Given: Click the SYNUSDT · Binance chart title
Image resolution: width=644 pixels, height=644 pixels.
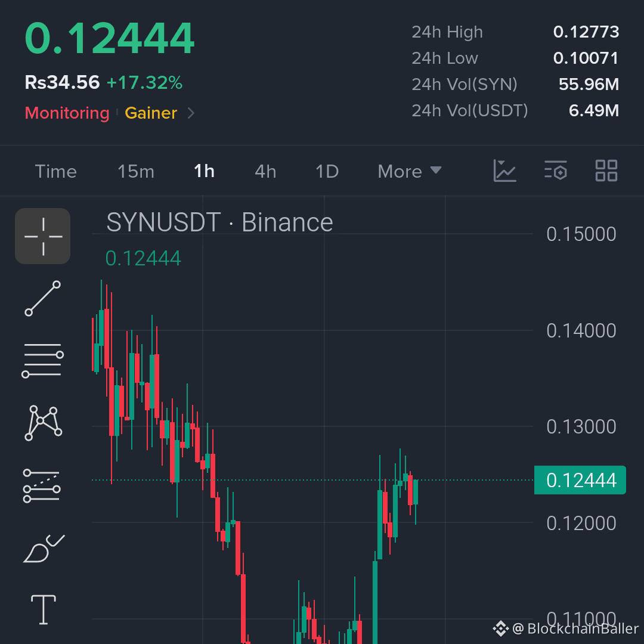Looking at the screenshot, I should [219, 222].
